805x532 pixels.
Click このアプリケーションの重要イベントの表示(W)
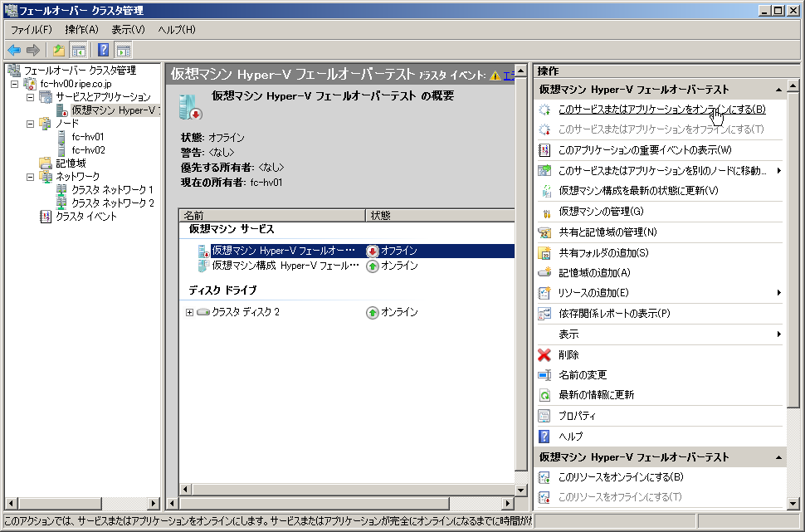coord(645,150)
